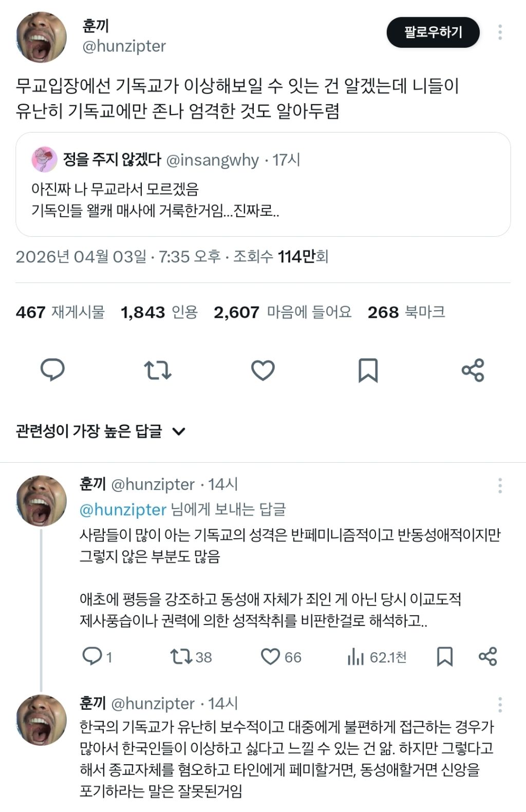
Task: Click the reply icon under the main post
Action: tap(52, 370)
